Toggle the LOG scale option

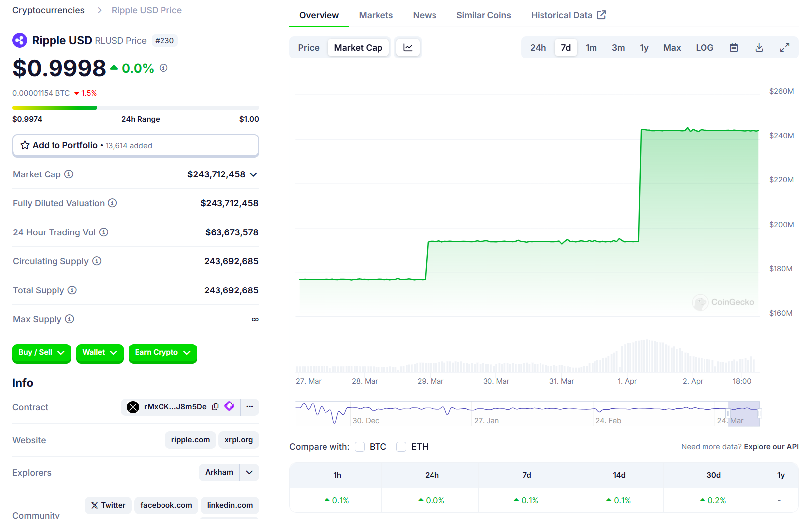coord(704,48)
